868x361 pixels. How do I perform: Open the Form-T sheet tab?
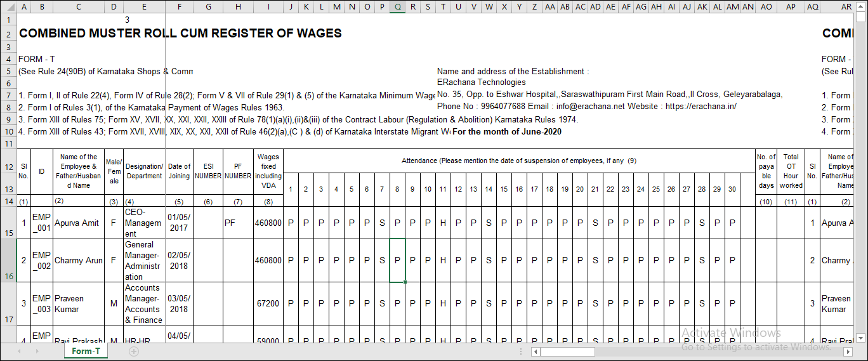(86, 351)
